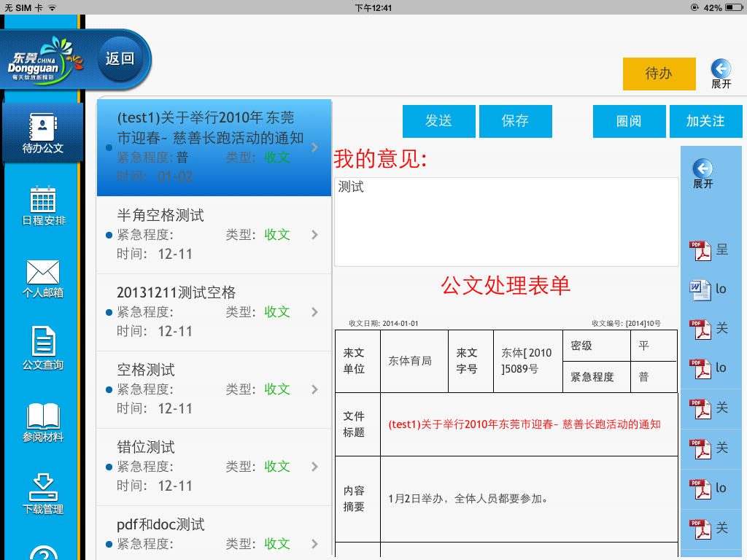The height and width of the screenshot is (560, 747).
Task: Open the 个人邮箱 mailbox
Action: 43,279
